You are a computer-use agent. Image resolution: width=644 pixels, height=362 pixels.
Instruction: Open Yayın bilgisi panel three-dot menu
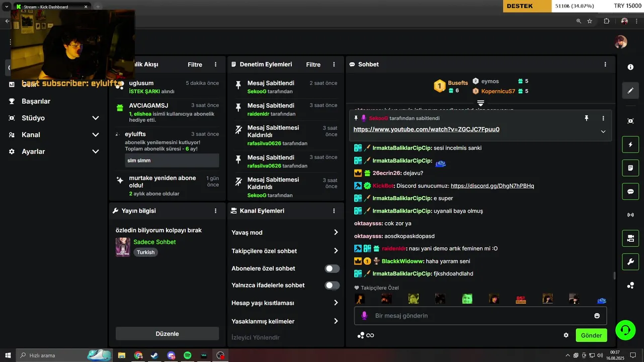[x=216, y=211]
